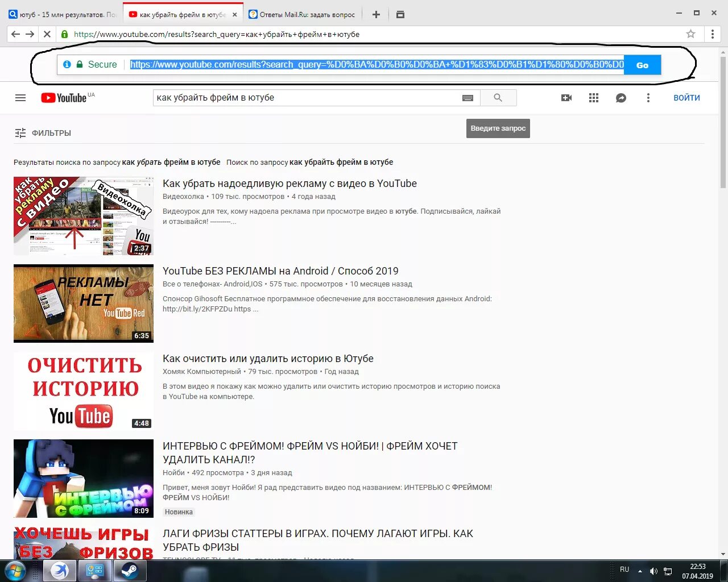The width and height of the screenshot is (728, 582).
Task: Stop page loading with X button
Action: coord(47,34)
